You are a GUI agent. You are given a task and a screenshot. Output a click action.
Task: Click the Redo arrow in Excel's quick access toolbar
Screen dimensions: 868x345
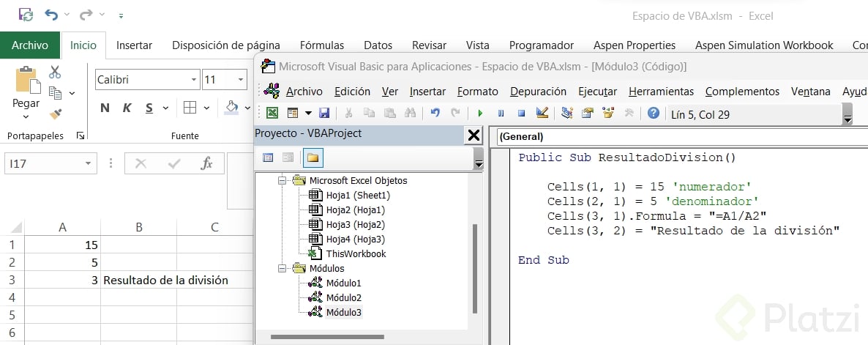pos(86,15)
